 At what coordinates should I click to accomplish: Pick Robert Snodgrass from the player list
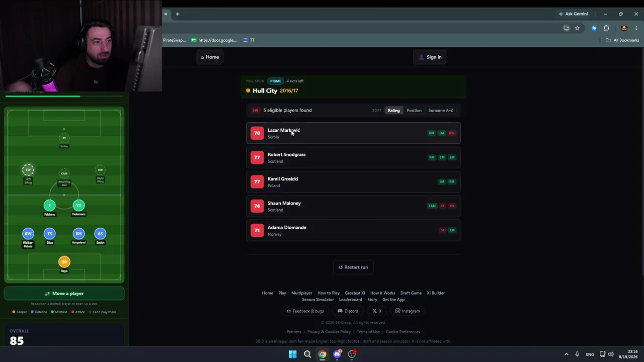tap(353, 157)
